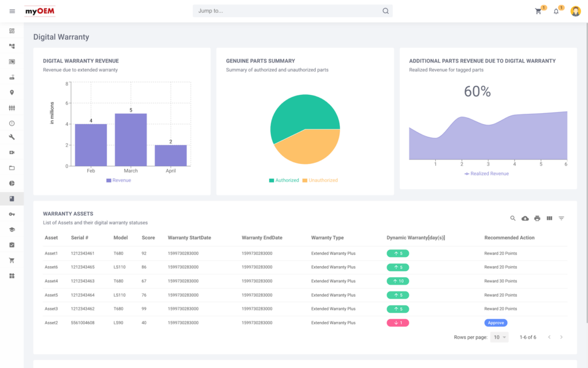Open the column visibility icon
The image size is (588, 368).
549,218
